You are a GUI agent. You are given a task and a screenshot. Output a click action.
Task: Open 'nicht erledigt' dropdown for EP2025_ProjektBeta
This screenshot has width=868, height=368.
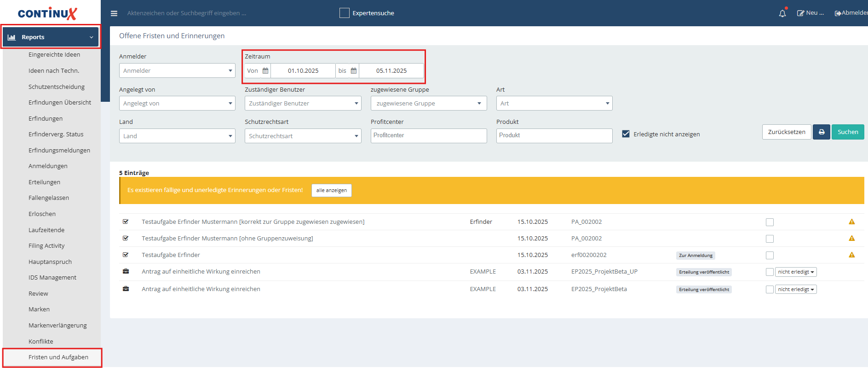point(796,290)
